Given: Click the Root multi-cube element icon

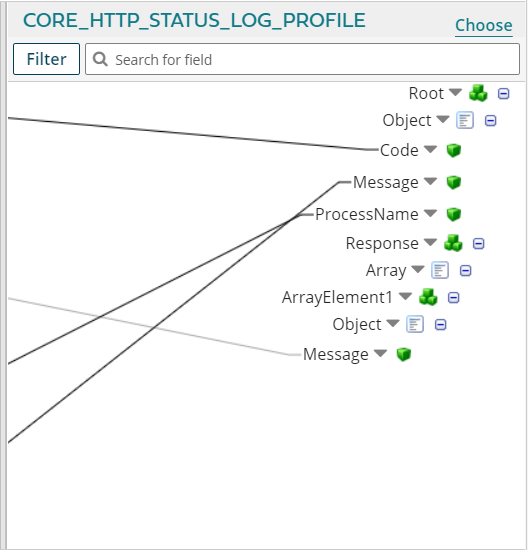Looking at the screenshot, I should (478, 93).
